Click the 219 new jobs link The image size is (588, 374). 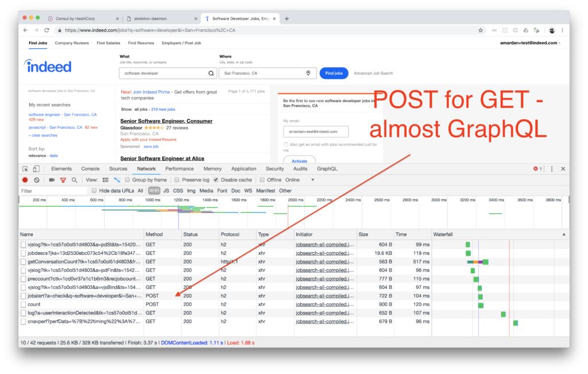tap(163, 109)
